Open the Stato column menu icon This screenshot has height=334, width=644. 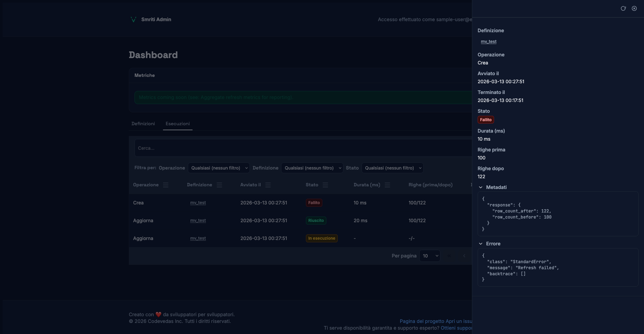[325, 185]
